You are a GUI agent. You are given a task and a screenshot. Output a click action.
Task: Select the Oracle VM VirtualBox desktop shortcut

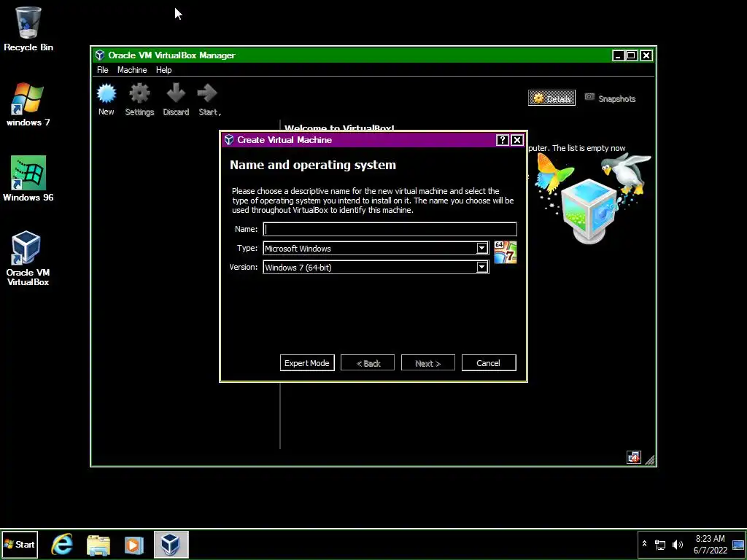pyautogui.click(x=28, y=259)
